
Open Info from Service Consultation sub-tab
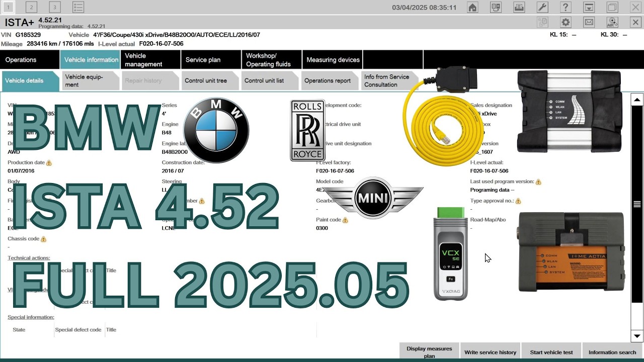pos(390,80)
